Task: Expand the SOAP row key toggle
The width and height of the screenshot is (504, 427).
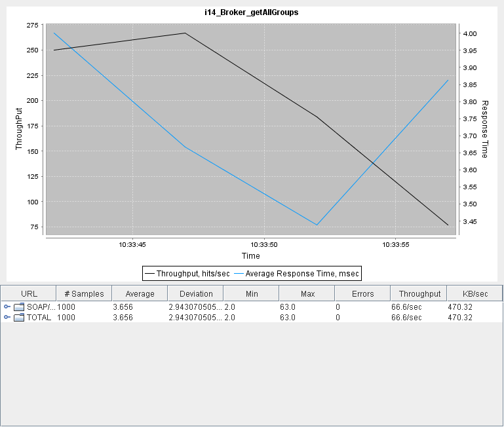Action: (7, 307)
